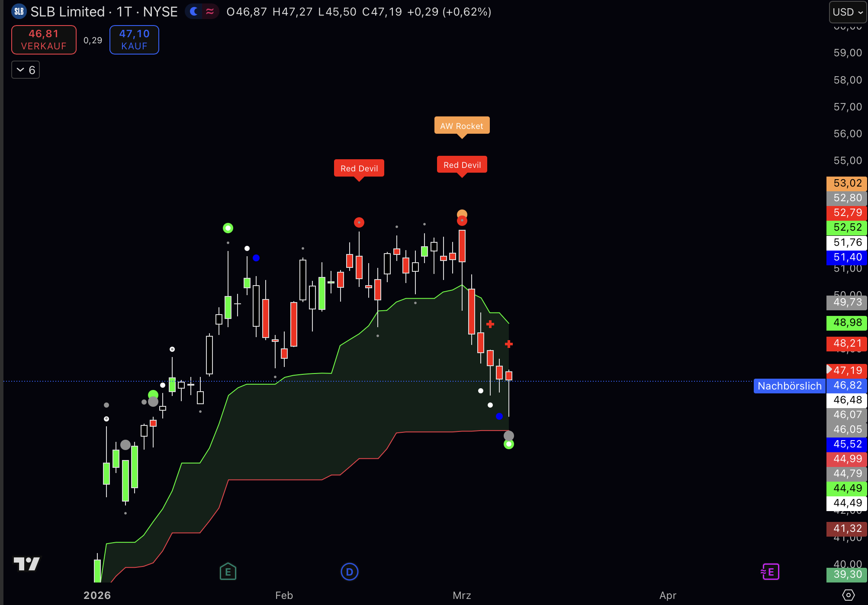Open chart settings hexagon icon

tap(848, 595)
